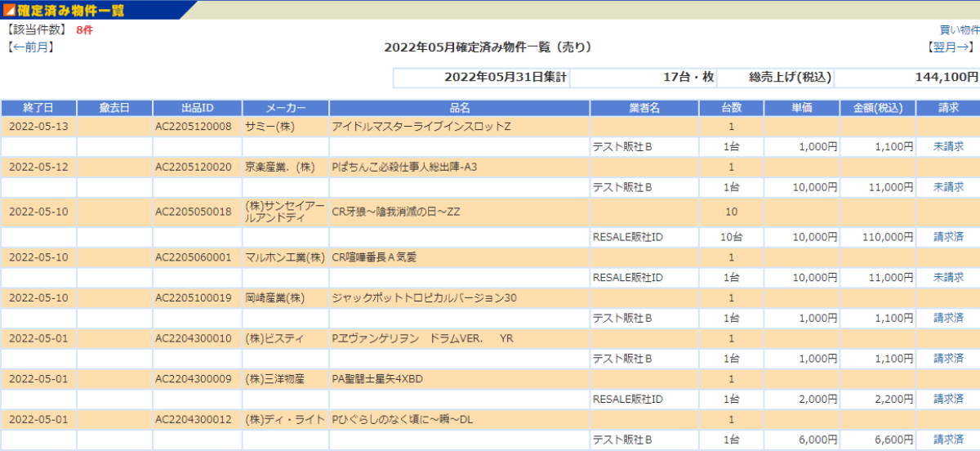Select the 金額(税込) column header
The image size is (980, 451).
tap(877, 108)
